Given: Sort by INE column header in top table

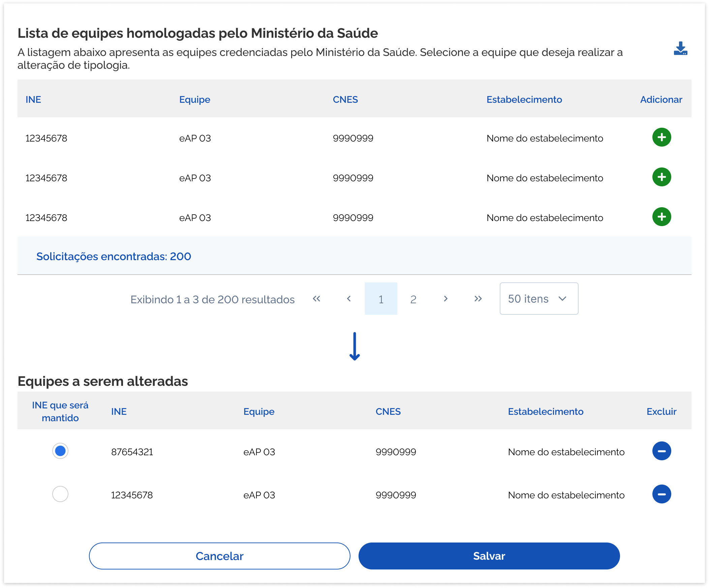Looking at the screenshot, I should click(x=33, y=100).
